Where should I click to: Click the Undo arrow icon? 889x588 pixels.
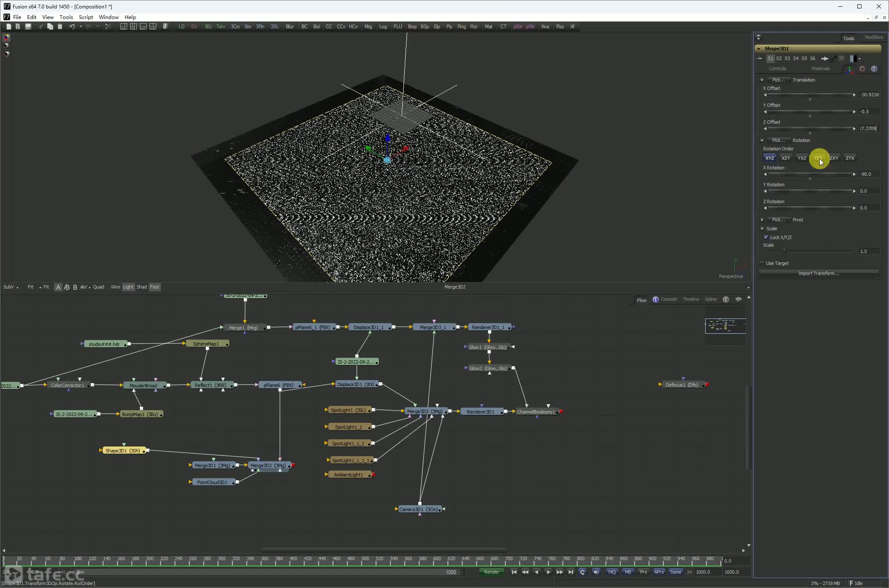tap(72, 27)
